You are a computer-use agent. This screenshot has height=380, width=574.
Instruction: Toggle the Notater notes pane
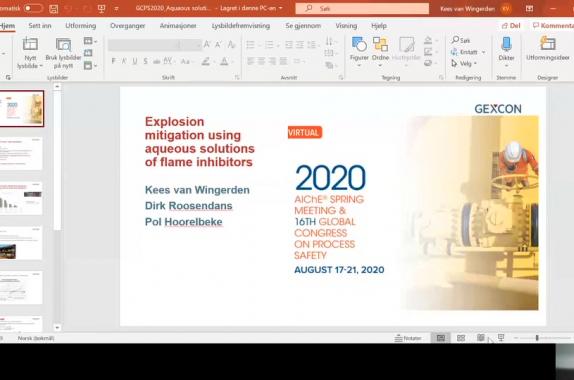[408, 338]
